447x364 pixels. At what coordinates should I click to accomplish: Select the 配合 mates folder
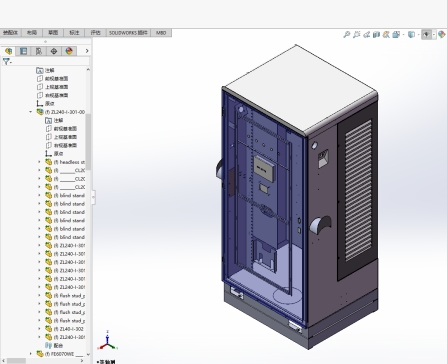(x=54, y=346)
